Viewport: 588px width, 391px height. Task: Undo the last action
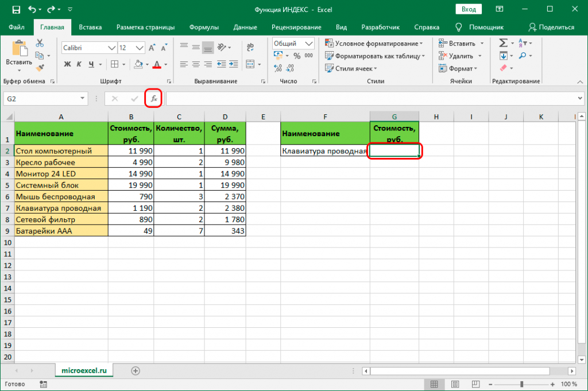click(32, 9)
